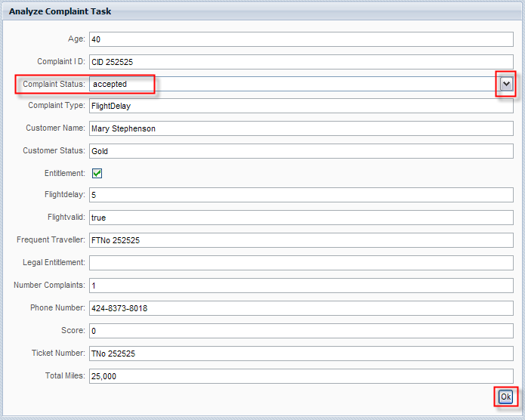This screenshot has width=525, height=420.
Task: Click the Complaint Type label
Action: (x=57, y=105)
